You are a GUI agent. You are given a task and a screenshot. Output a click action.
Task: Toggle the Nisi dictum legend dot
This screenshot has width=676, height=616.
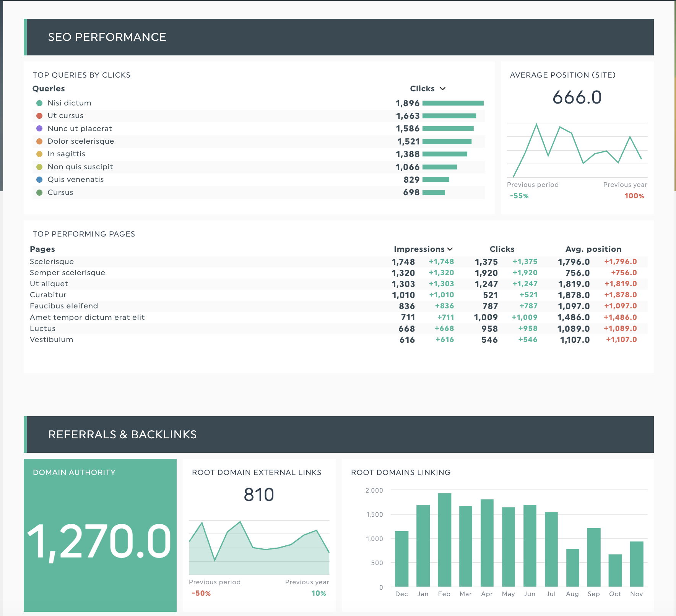click(39, 102)
